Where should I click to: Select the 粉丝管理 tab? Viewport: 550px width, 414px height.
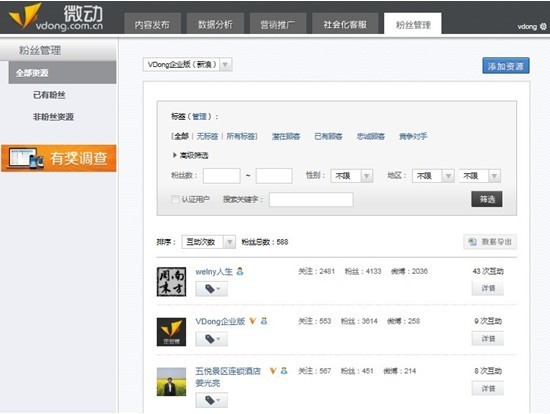pyautogui.click(x=413, y=24)
